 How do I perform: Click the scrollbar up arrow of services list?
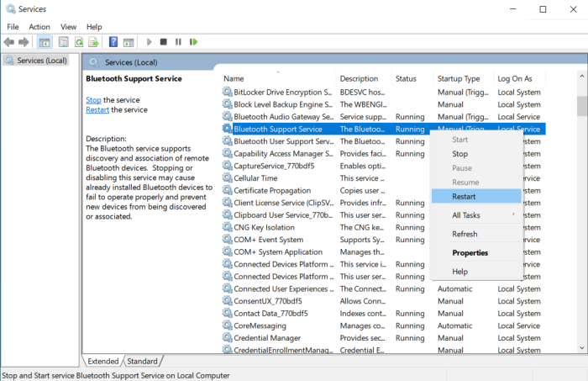[581, 77]
